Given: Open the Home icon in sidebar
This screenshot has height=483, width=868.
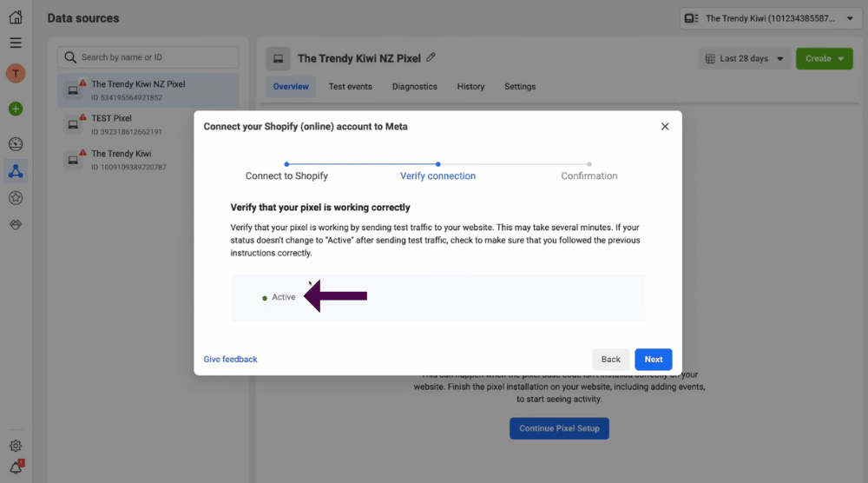Looking at the screenshot, I should (16, 17).
